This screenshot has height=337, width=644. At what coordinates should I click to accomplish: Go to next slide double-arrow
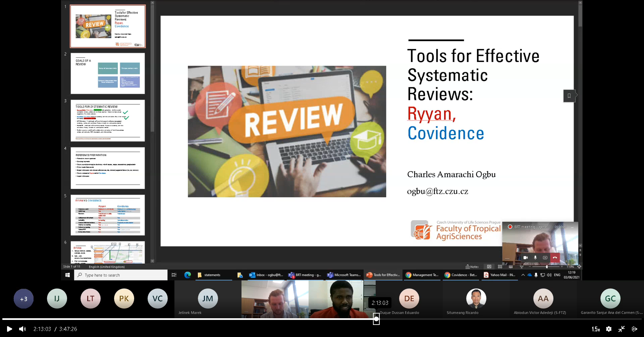pos(580,255)
